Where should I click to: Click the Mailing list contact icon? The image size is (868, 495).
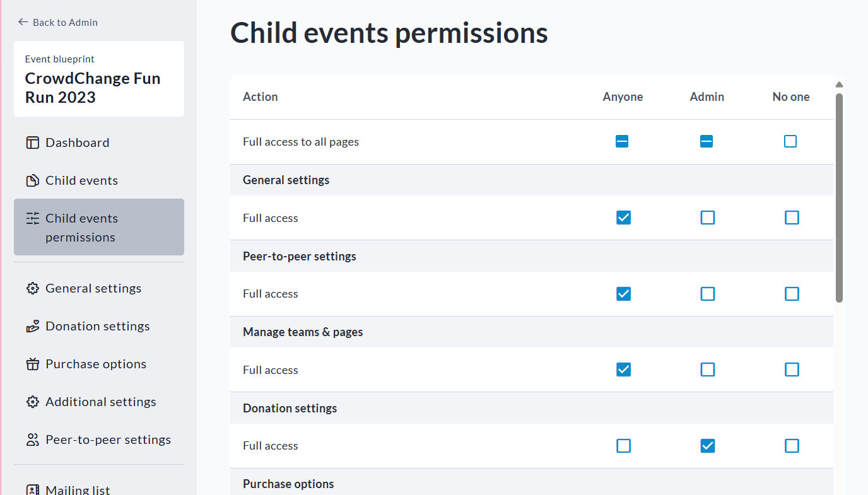coord(32,489)
